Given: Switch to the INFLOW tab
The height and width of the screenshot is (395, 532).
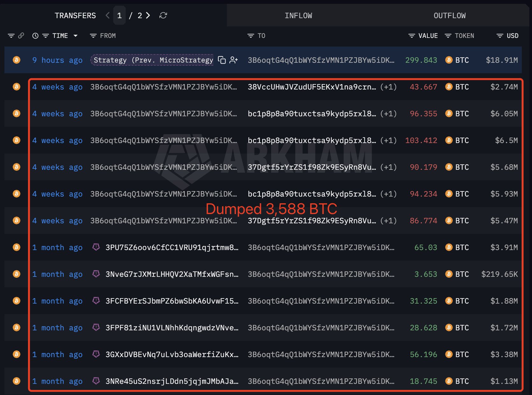Looking at the screenshot, I should click(x=298, y=16).
